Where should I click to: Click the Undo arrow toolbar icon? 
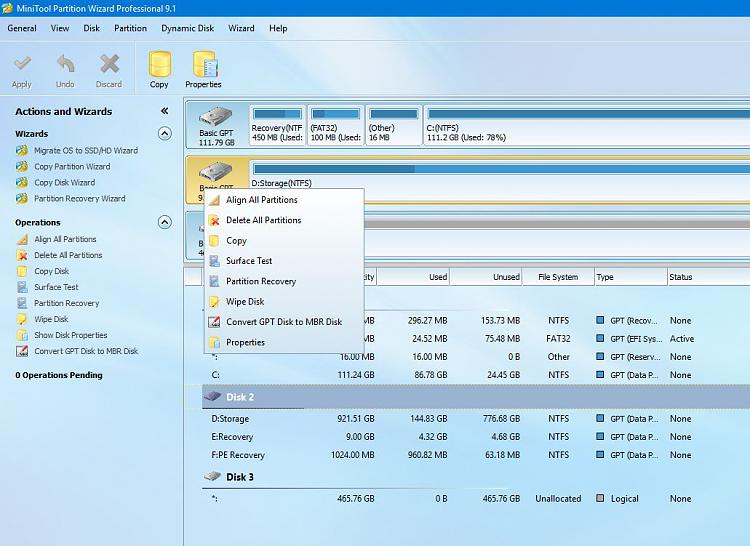point(65,64)
